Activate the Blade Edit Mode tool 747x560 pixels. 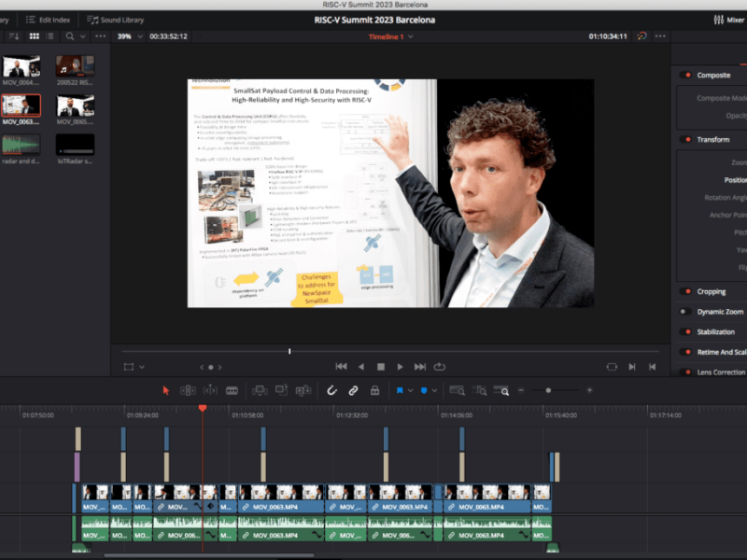tap(233, 390)
